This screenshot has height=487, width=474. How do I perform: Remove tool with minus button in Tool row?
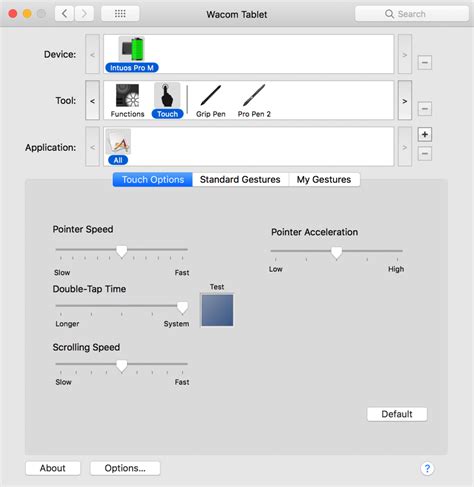425,108
